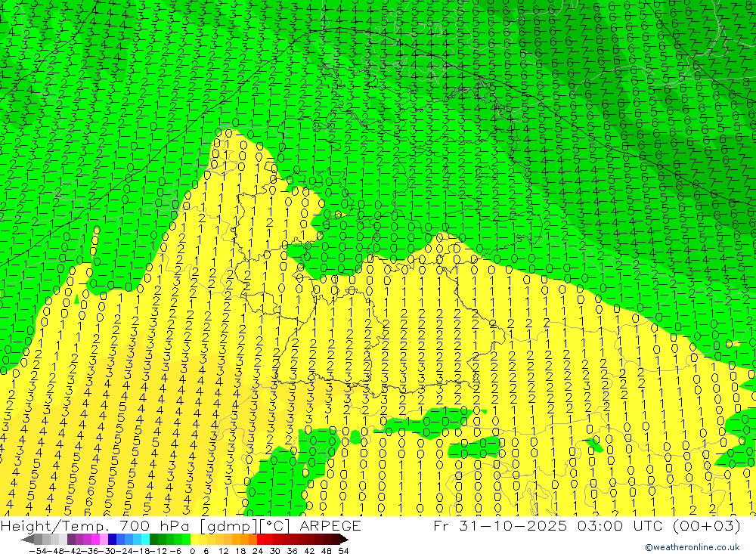Click the right dark arrow end of legend
756x554 pixels.
(x=344, y=540)
